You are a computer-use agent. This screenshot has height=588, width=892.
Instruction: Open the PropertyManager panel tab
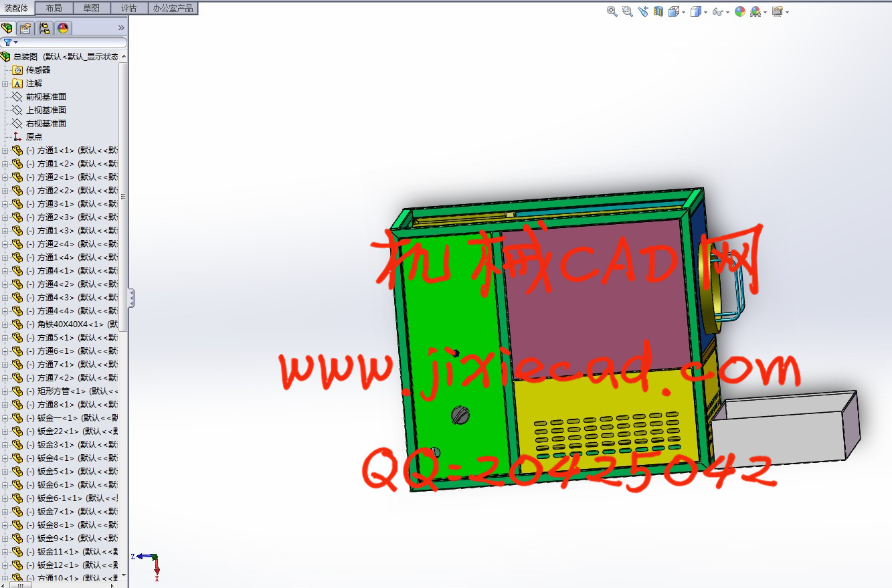pos(25,28)
